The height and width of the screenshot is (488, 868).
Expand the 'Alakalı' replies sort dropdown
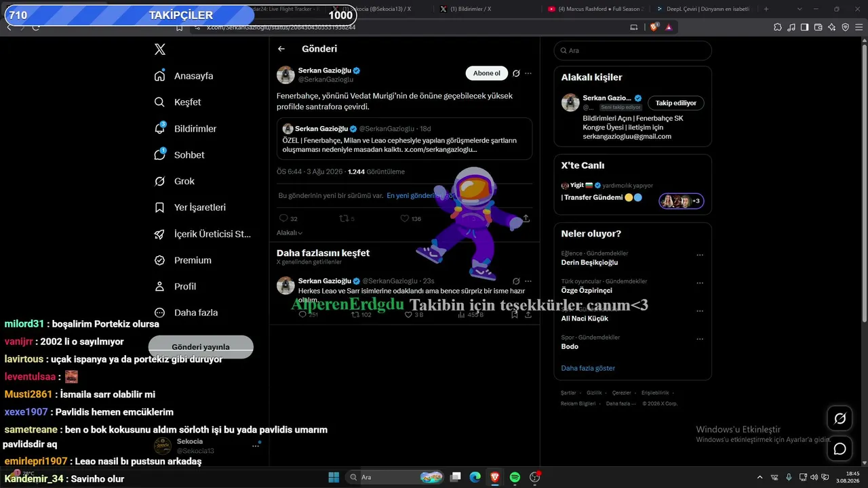click(290, 232)
